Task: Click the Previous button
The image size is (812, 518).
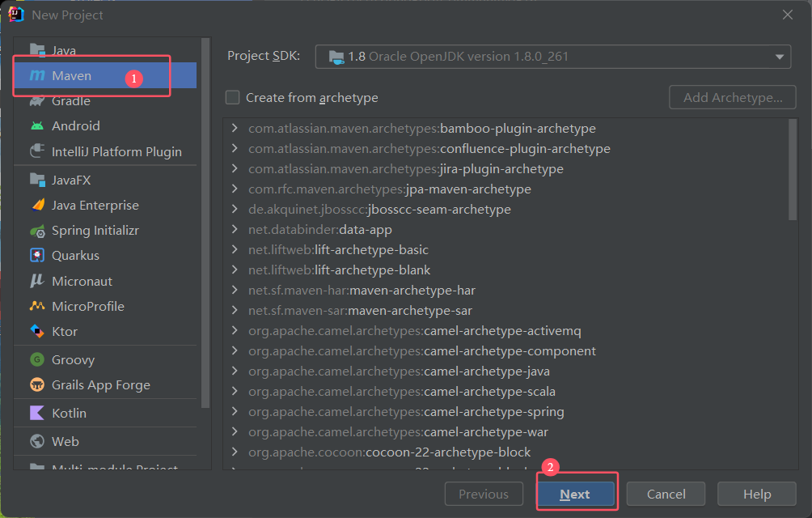Action: [x=483, y=495]
